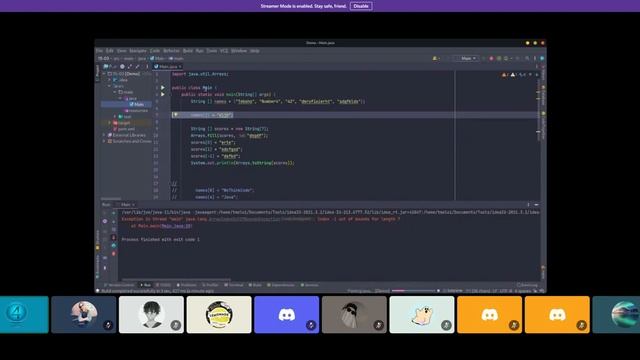
Task: Open the Build menu
Action: click(188, 51)
